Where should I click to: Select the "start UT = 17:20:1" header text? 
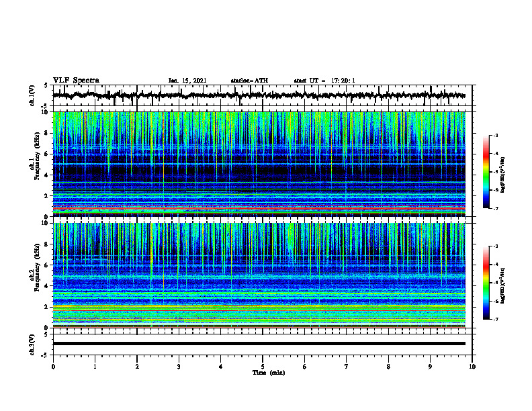point(324,81)
